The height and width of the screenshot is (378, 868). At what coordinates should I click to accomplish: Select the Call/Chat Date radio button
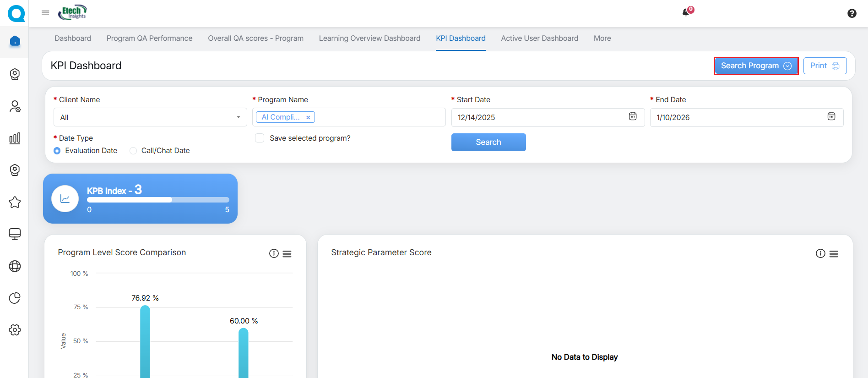pos(133,151)
